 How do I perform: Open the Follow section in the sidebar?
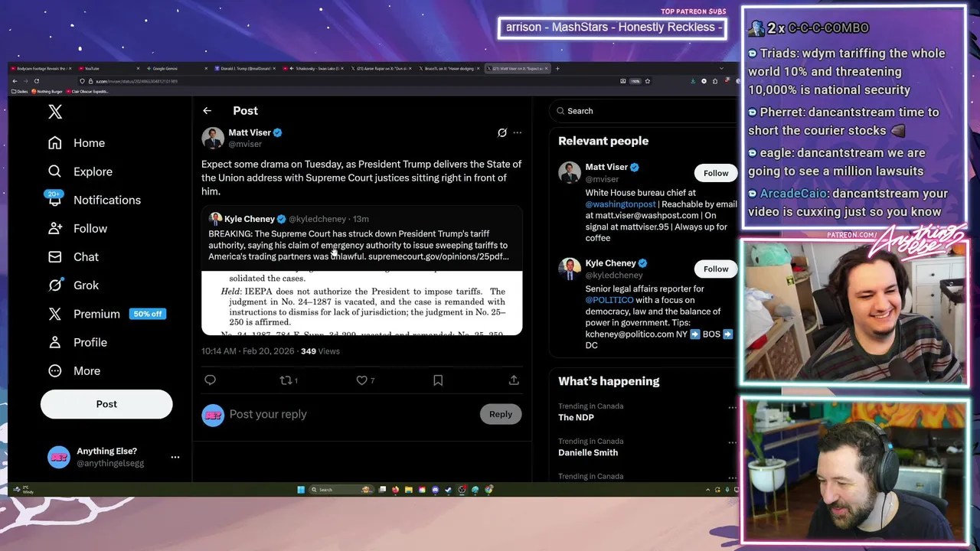[77, 228]
